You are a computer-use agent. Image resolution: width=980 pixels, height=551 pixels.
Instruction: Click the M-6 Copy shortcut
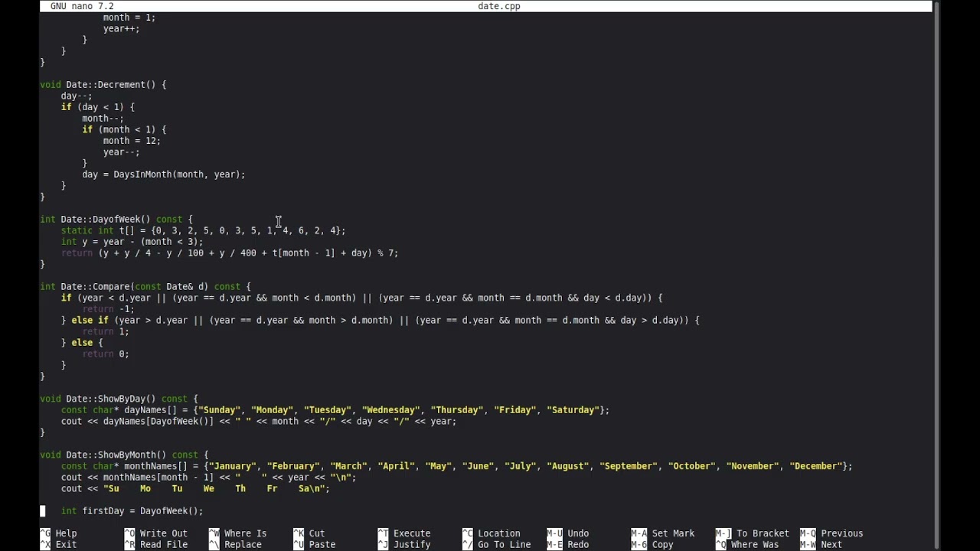(x=652, y=545)
